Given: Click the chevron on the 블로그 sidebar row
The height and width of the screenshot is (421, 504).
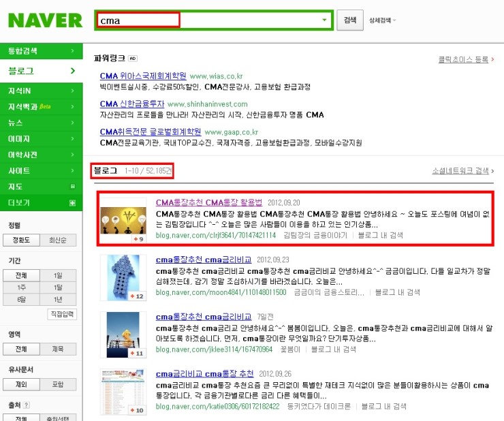Looking at the screenshot, I should tap(73, 71).
